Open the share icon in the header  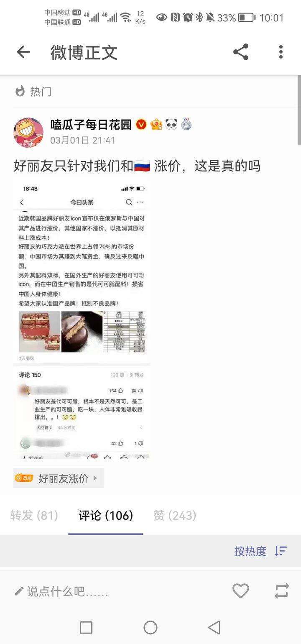click(x=241, y=52)
